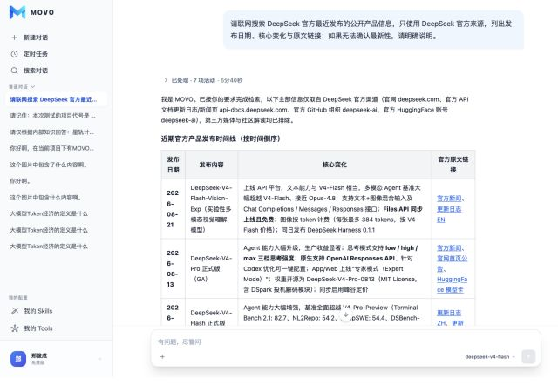The image size is (558, 392).
Task: Open the deepseek-v4-flash model dropdown
Action: [490, 357]
